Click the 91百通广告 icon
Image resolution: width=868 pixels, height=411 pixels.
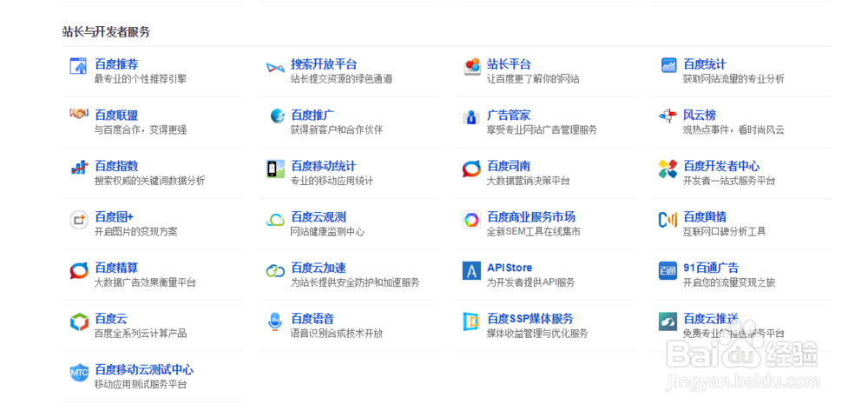pyautogui.click(x=667, y=271)
